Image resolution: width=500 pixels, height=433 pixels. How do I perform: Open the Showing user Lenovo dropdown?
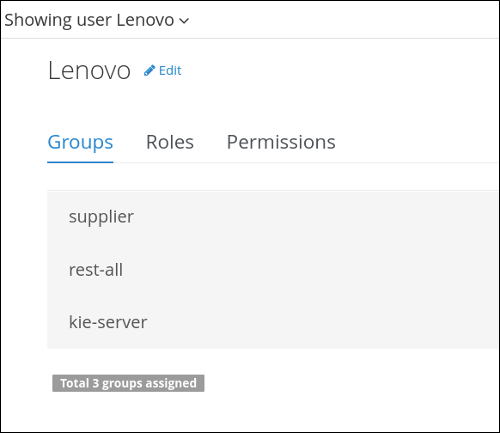pos(97,20)
